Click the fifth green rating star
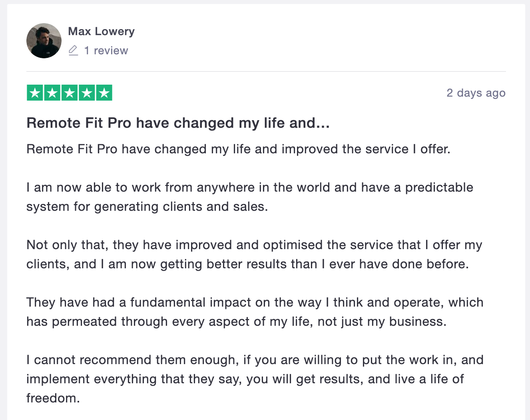This screenshot has width=530, height=420. tap(104, 93)
